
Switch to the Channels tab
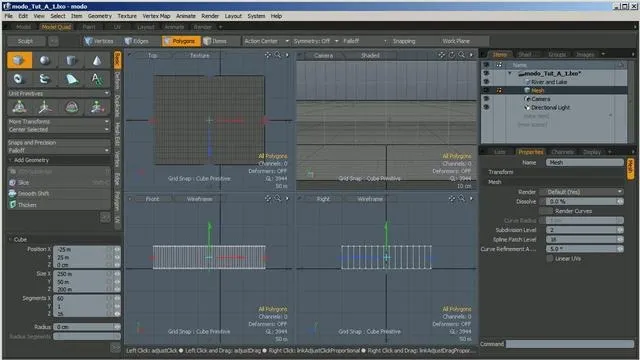tap(563, 151)
